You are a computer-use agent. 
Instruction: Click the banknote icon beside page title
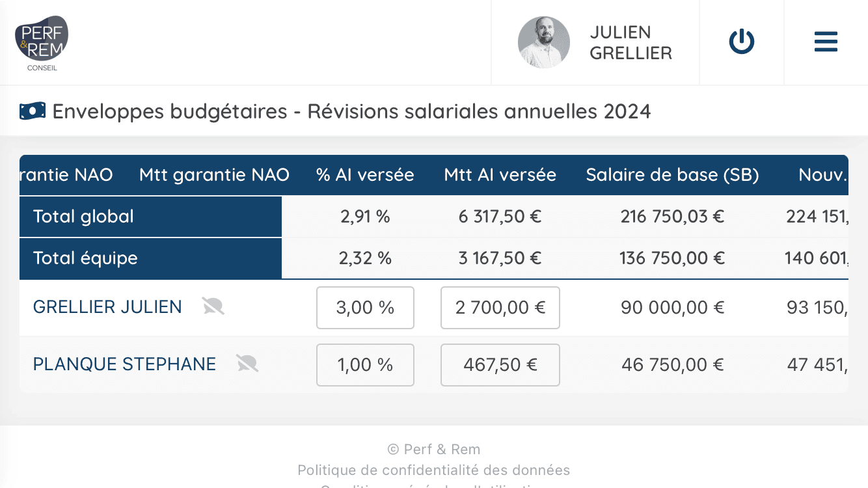[33, 111]
